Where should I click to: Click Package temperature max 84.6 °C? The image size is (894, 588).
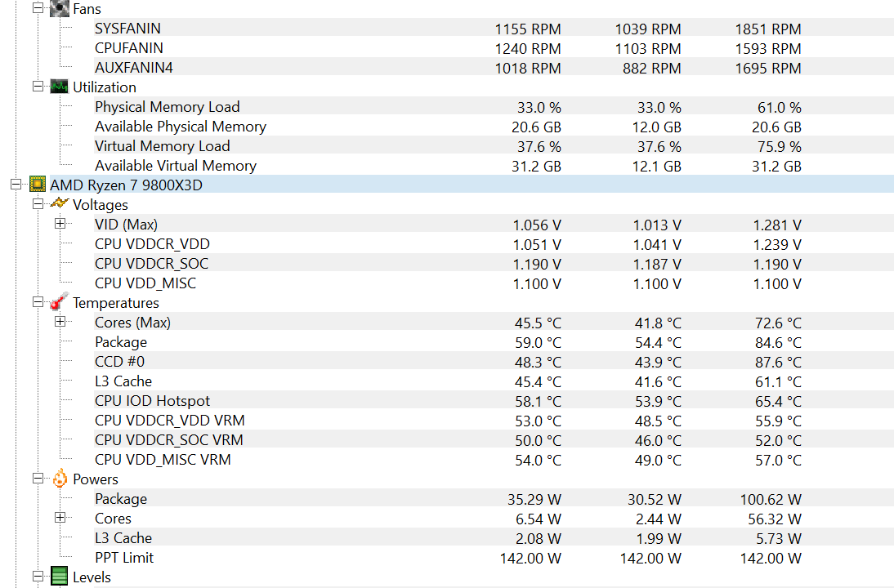(778, 342)
